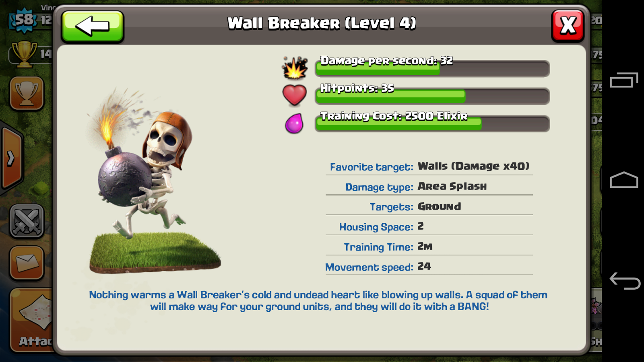Tap the Android back navigation button
Image resolution: width=644 pixels, height=362 pixels.
[x=625, y=281]
